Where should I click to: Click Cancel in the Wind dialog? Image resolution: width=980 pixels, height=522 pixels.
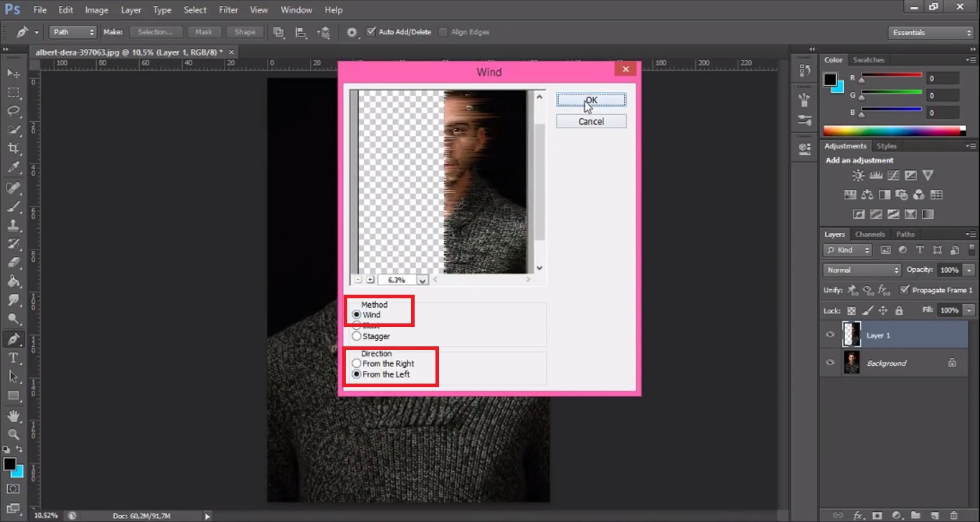[x=590, y=121]
